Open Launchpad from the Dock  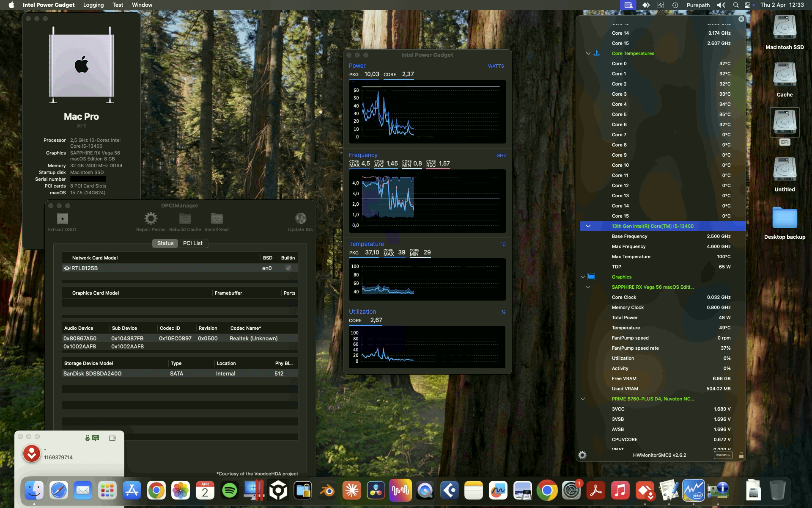(107, 491)
